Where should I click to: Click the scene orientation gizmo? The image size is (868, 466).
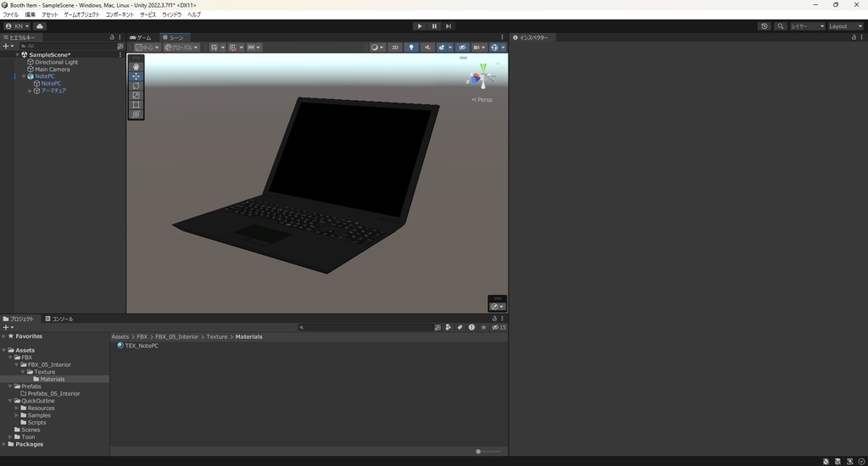click(x=482, y=76)
